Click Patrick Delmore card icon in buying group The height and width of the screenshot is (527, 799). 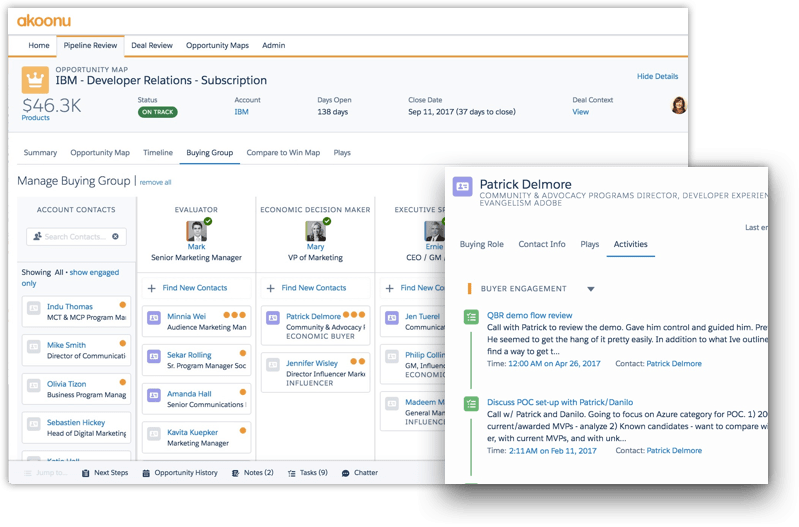tap(273, 318)
